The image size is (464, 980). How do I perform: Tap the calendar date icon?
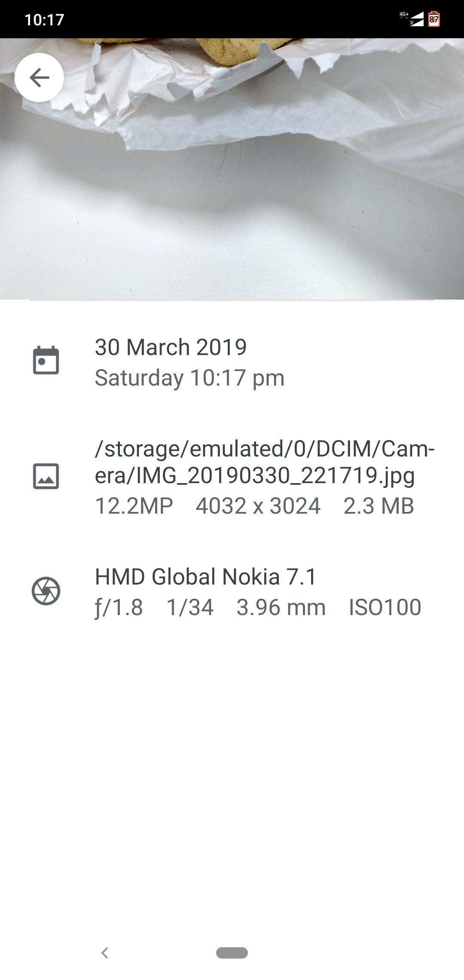coord(46,360)
